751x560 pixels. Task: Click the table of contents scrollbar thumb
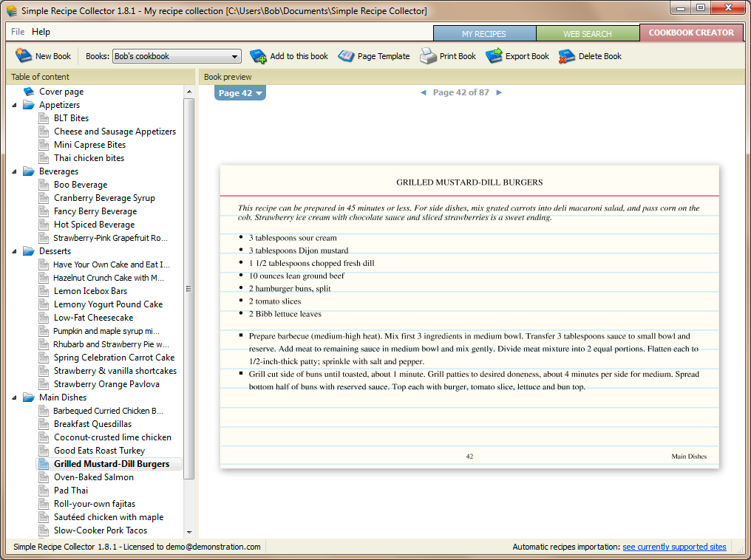coord(188,289)
